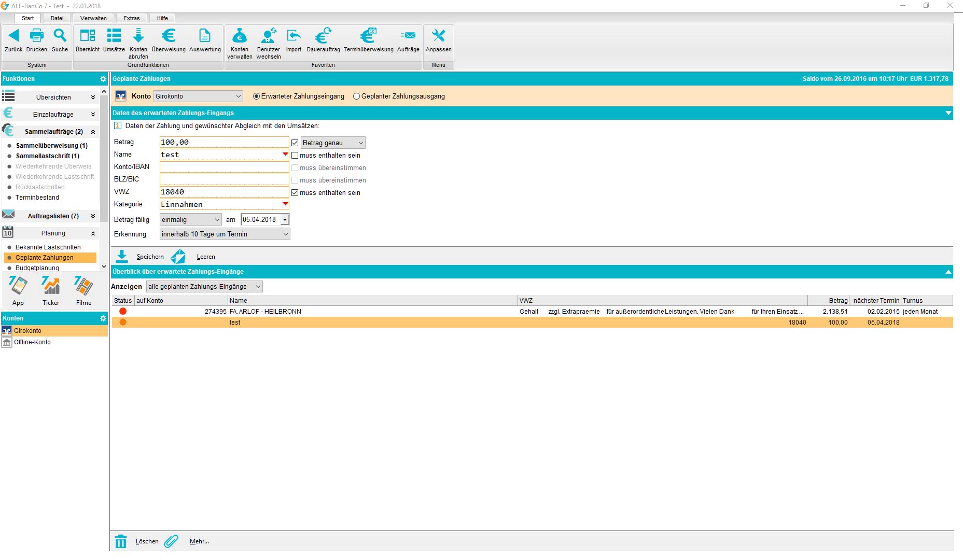
Task: Open the Erkennung dropdown
Action: coord(225,234)
